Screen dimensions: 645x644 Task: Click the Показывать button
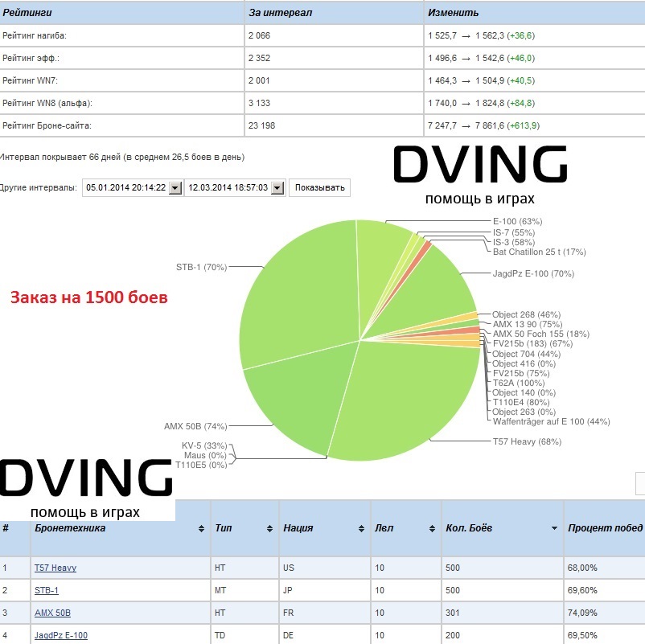(319, 187)
